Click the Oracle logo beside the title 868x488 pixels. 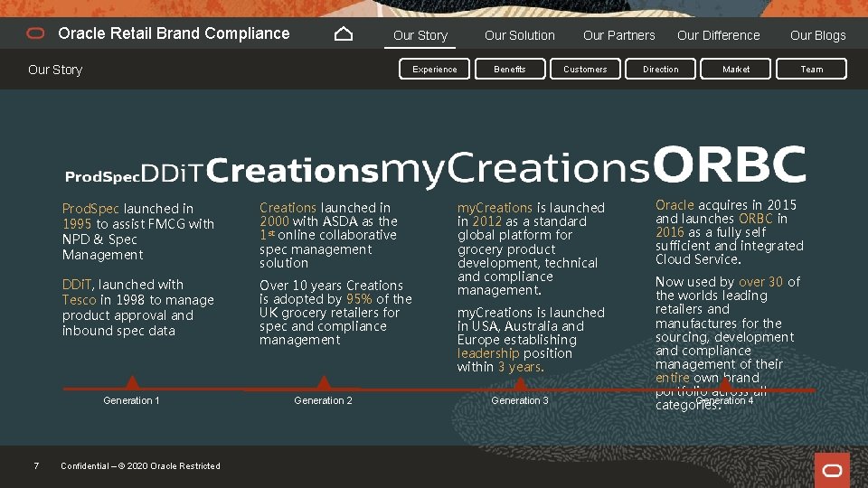tap(35, 33)
